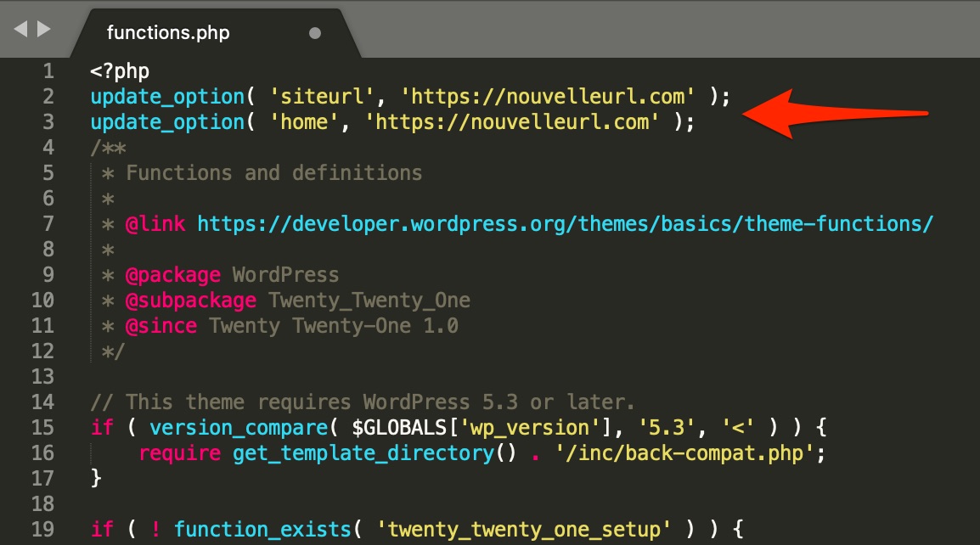Click the comment closer */ on line 12
Image resolution: width=980 pixels, height=545 pixels.
coord(113,351)
